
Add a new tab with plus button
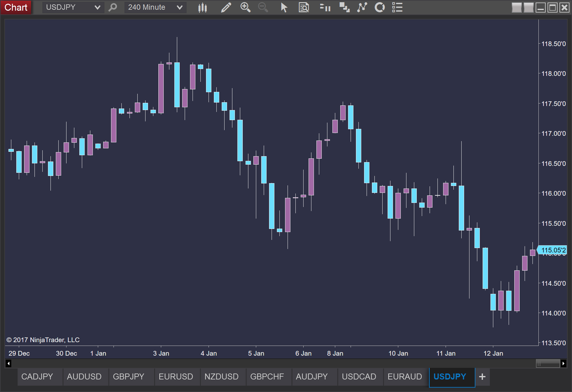(x=482, y=377)
